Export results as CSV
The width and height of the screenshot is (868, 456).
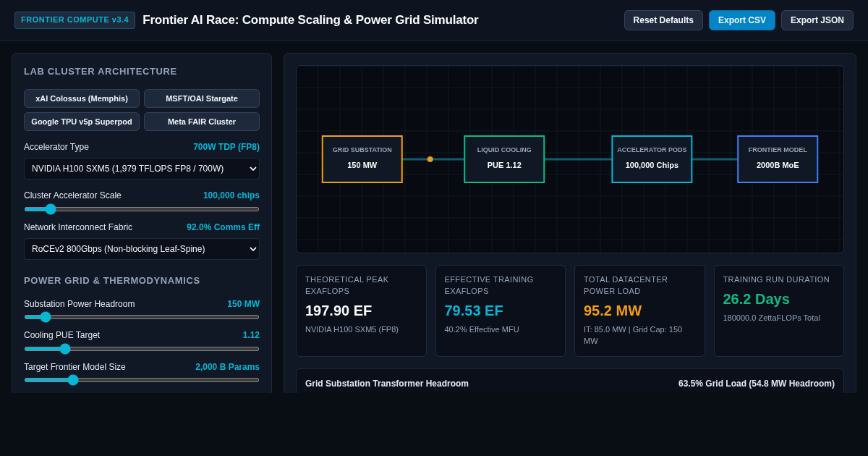pyautogui.click(x=742, y=20)
